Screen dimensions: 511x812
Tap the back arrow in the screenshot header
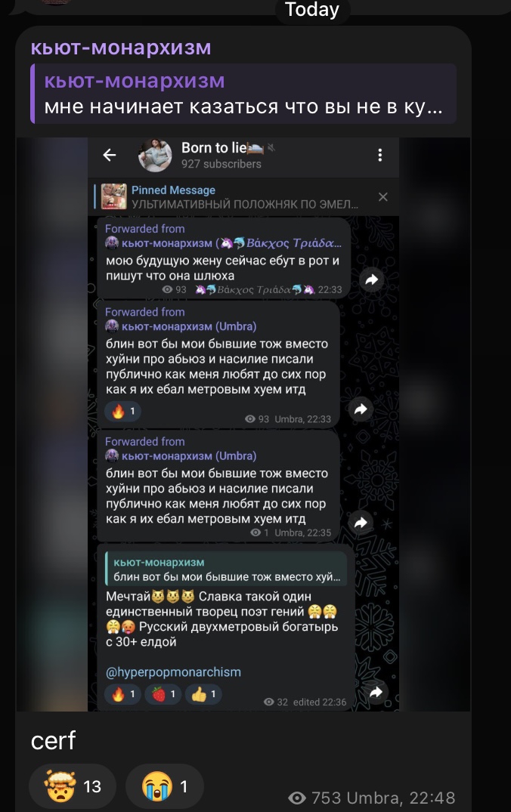tap(110, 154)
